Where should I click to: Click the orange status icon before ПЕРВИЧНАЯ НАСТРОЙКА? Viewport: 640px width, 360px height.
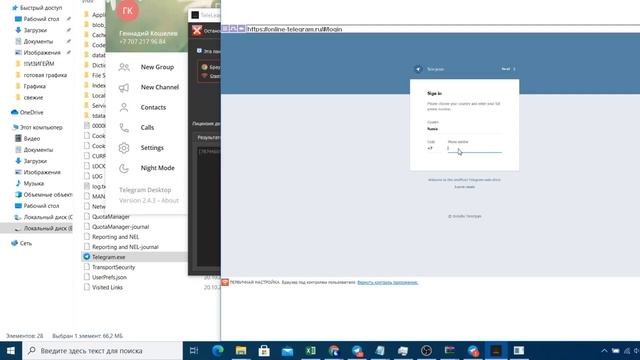tap(225, 282)
